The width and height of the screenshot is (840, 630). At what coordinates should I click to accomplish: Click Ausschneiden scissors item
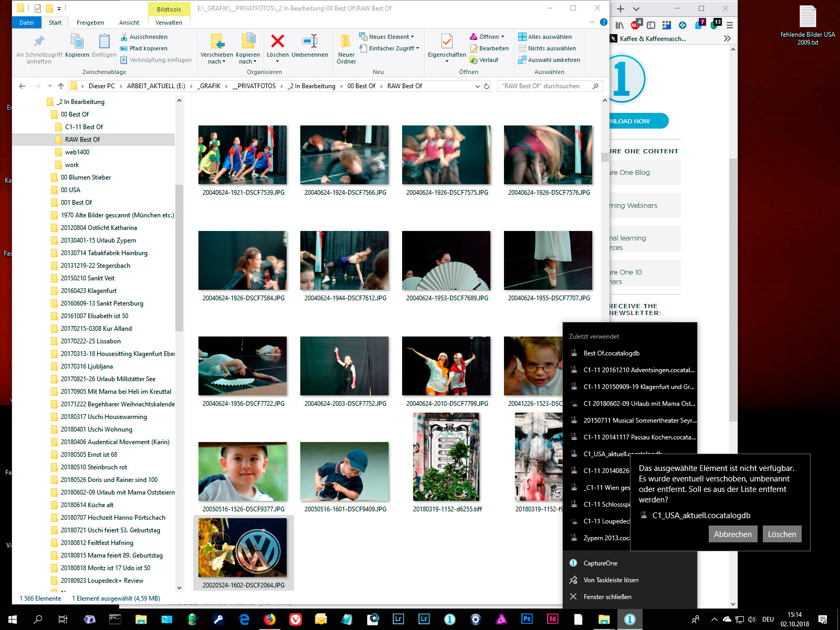click(144, 37)
